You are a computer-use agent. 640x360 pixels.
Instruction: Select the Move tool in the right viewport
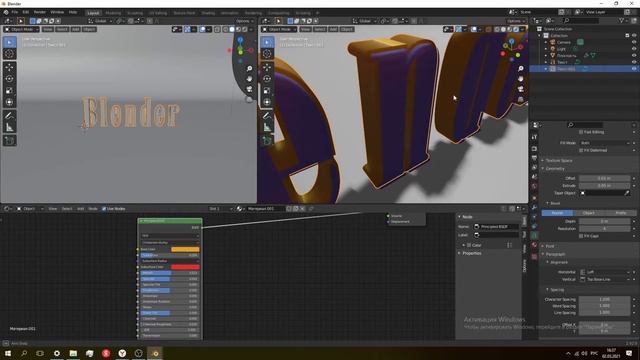click(x=267, y=67)
